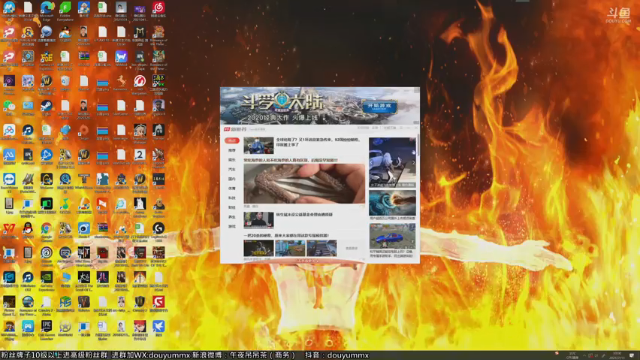Select the red 热点 tab in news popup
Image resolution: width=640 pixels, height=360 pixels.
[232, 140]
